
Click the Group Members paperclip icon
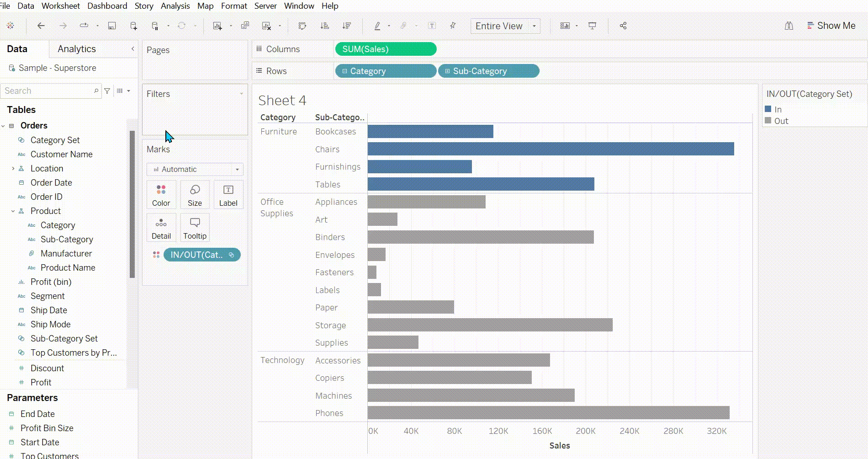click(403, 26)
